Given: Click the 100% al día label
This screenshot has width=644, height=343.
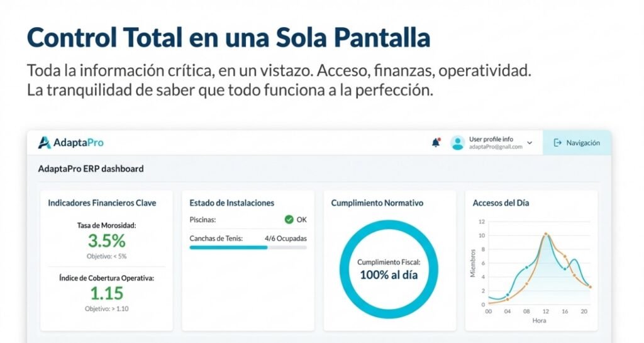Looking at the screenshot, I should [x=389, y=274].
